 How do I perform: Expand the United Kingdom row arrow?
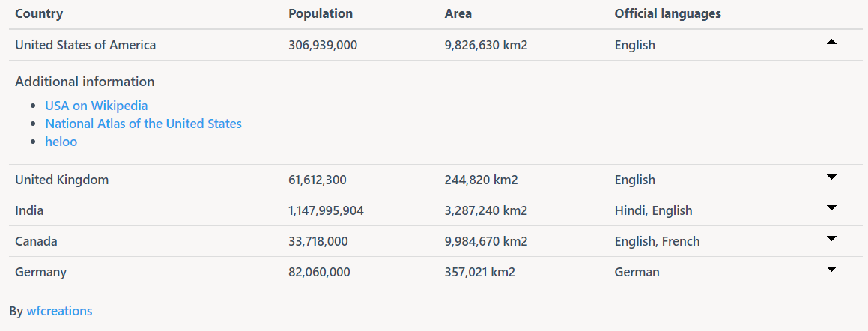(831, 177)
